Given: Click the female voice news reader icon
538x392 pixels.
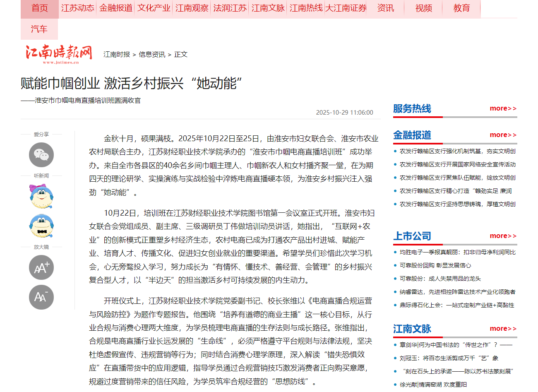Looking at the screenshot, I should 41,197.
